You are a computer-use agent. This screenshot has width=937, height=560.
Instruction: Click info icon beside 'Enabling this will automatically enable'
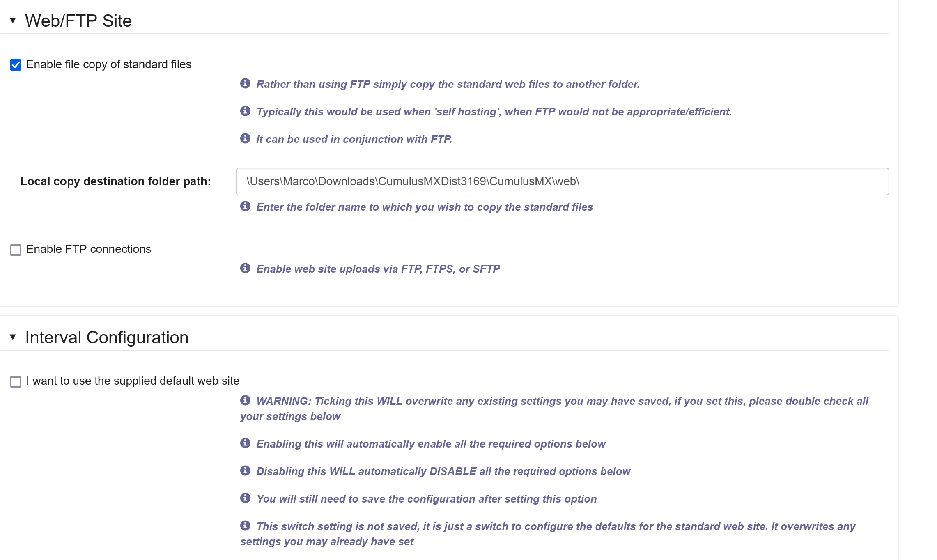coord(245,443)
